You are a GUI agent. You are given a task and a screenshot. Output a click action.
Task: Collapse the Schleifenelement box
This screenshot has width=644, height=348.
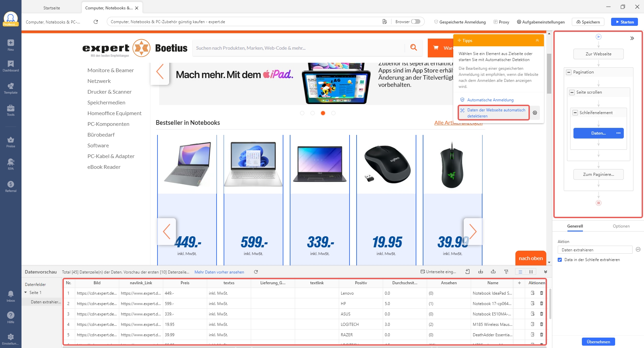[x=575, y=113]
